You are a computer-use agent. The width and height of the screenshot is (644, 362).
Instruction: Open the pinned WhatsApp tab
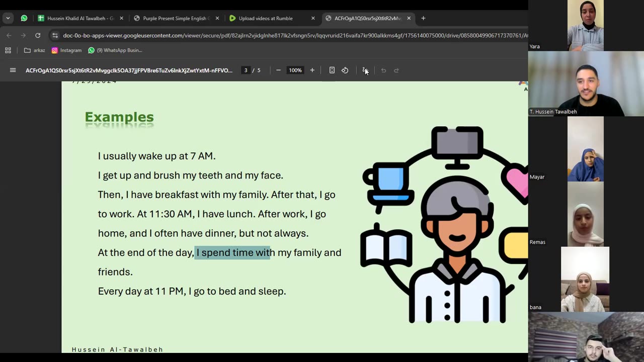pyautogui.click(x=24, y=18)
